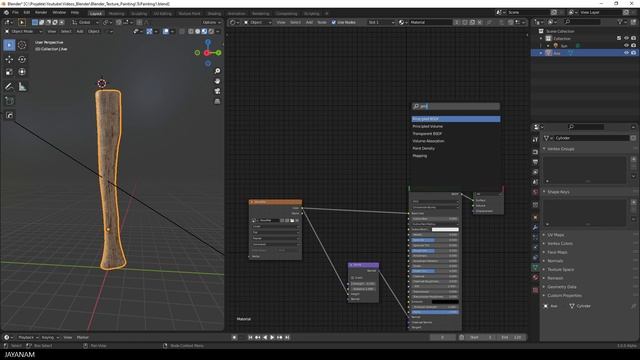This screenshot has height=360, width=640.
Task: Open the Edit menu
Action: 27,13
